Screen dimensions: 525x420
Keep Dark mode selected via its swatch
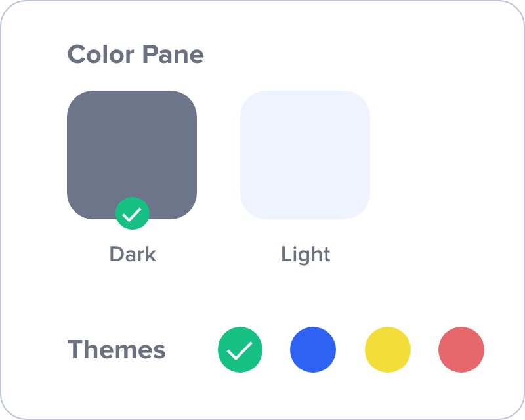pyautogui.click(x=132, y=148)
